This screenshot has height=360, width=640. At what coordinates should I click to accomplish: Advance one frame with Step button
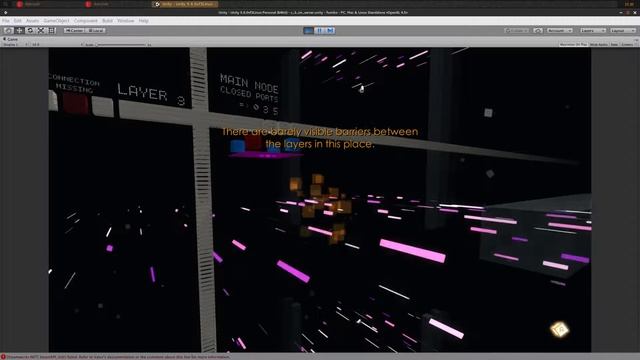pos(330,31)
